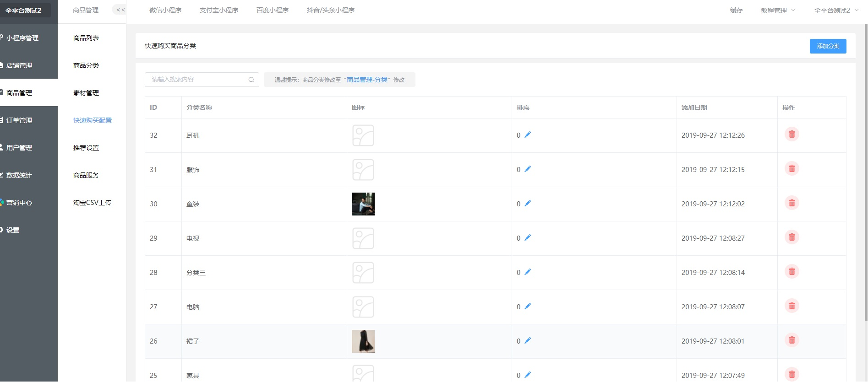The image size is (868, 382).
Task: Delete the 电脑 category row
Action: click(792, 306)
